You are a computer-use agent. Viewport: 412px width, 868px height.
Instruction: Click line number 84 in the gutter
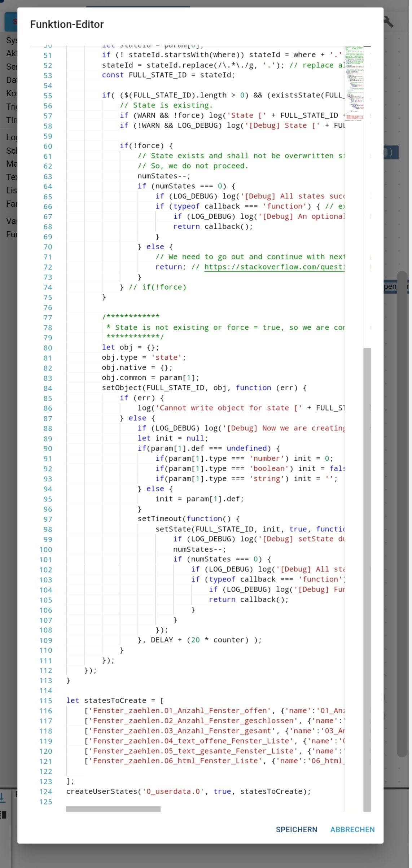click(48, 388)
